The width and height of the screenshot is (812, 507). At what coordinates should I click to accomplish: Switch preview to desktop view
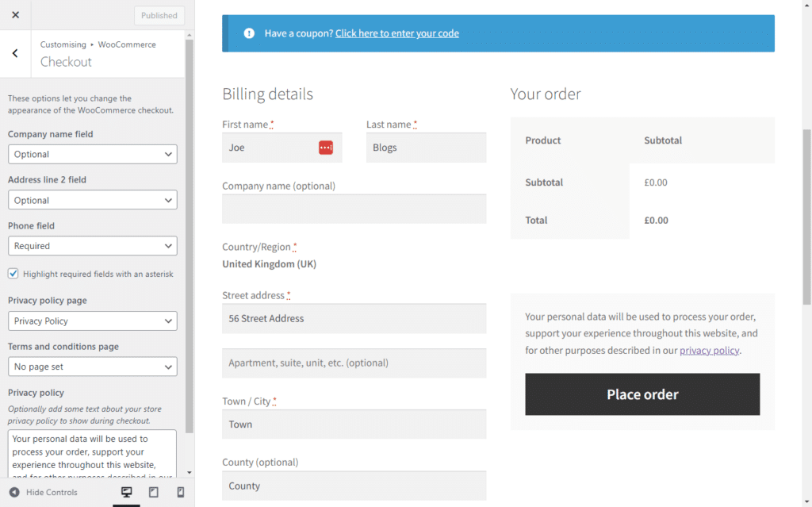click(126, 492)
